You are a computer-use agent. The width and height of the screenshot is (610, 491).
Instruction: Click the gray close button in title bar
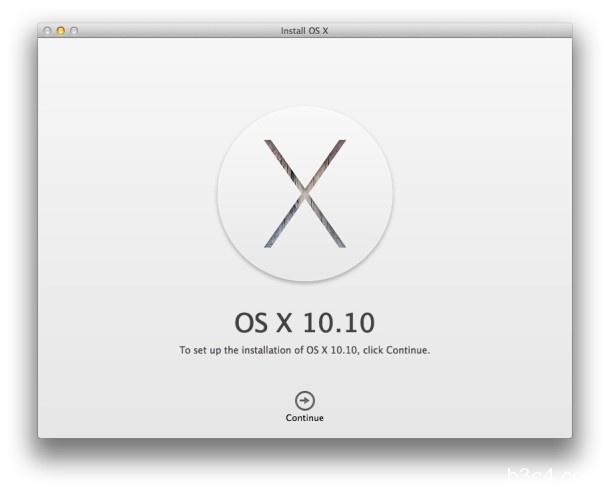point(47,30)
